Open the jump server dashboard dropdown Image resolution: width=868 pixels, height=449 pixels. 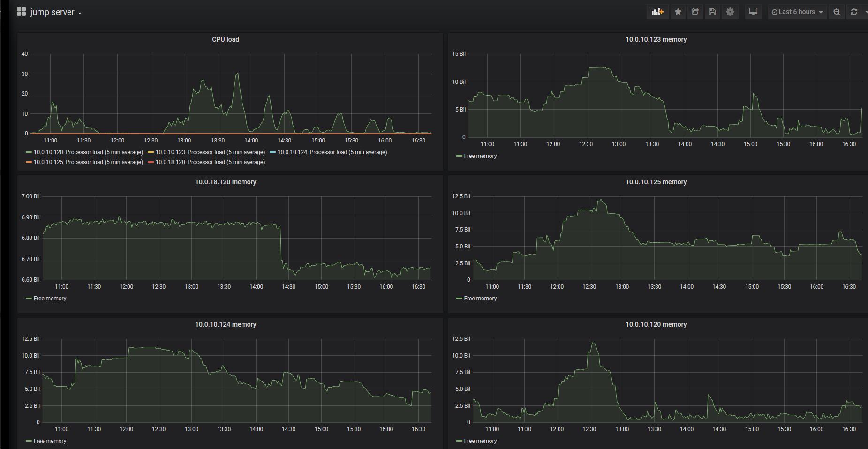(x=56, y=13)
